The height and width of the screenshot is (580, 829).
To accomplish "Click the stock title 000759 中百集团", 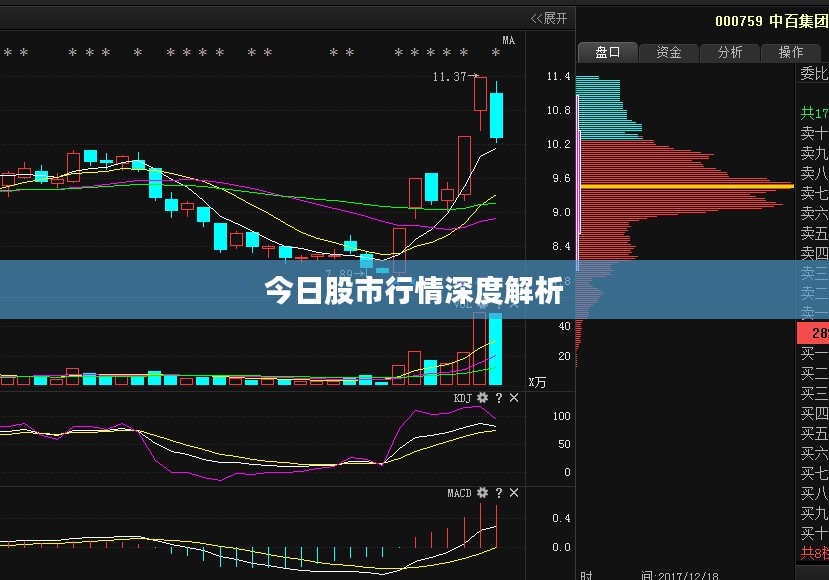I will [x=771, y=21].
